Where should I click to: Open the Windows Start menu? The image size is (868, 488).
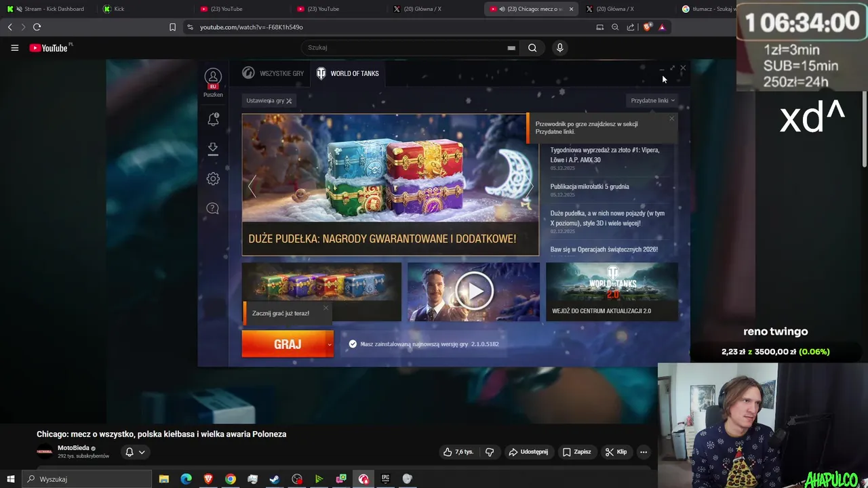10,479
